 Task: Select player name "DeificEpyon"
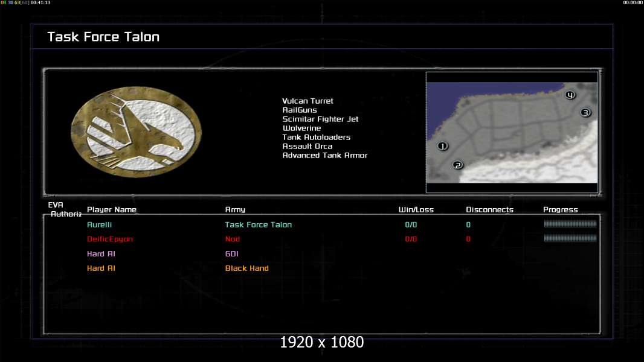point(110,239)
